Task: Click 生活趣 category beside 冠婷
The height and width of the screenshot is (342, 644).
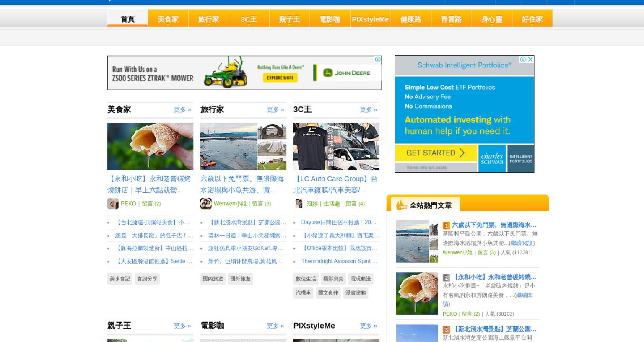Action: tap(332, 204)
